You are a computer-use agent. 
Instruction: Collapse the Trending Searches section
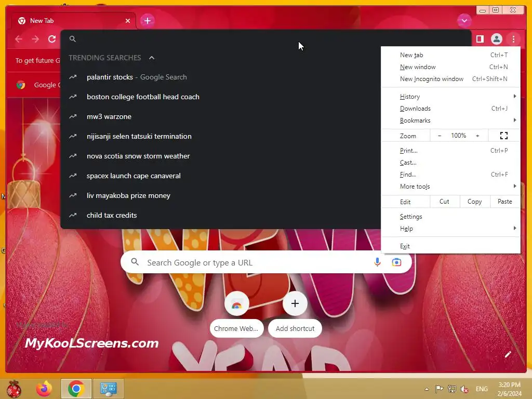pyautogui.click(x=152, y=58)
